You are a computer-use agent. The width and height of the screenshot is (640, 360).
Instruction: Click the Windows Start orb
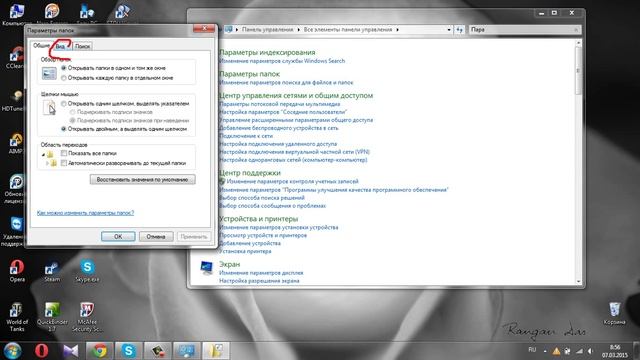13,351
